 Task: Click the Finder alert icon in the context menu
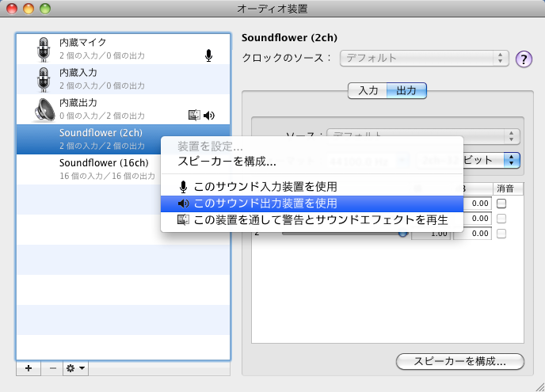183,219
